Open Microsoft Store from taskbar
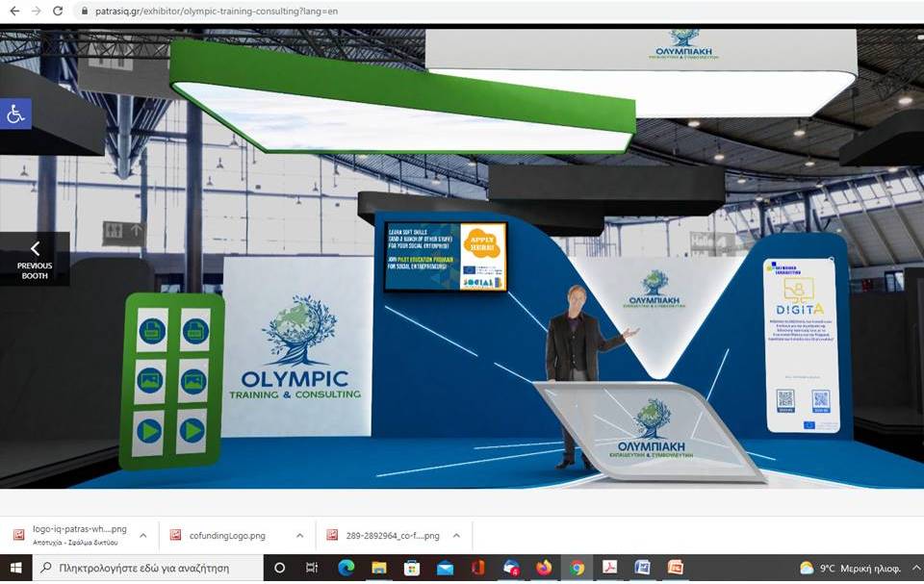Screen dimensions: 924x584 point(412,568)
